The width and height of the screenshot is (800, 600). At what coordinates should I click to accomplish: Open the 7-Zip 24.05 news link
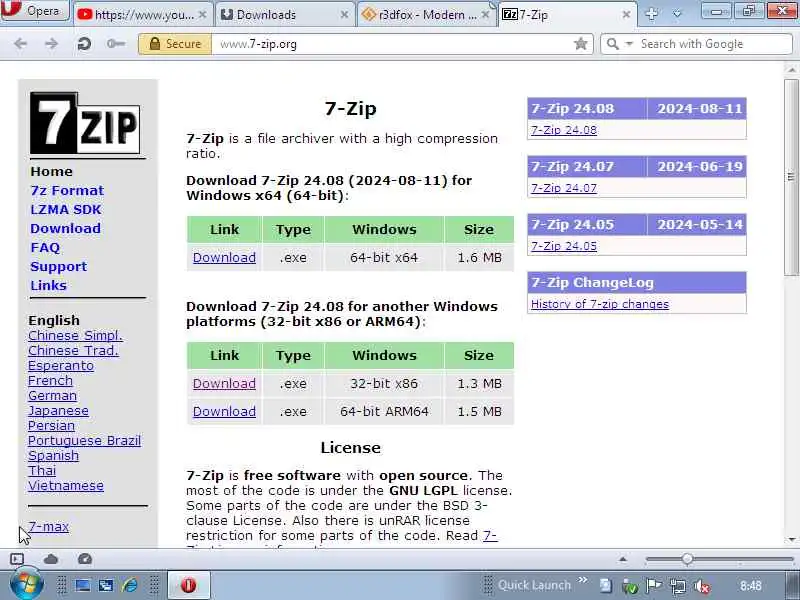[x=564, y=246]
